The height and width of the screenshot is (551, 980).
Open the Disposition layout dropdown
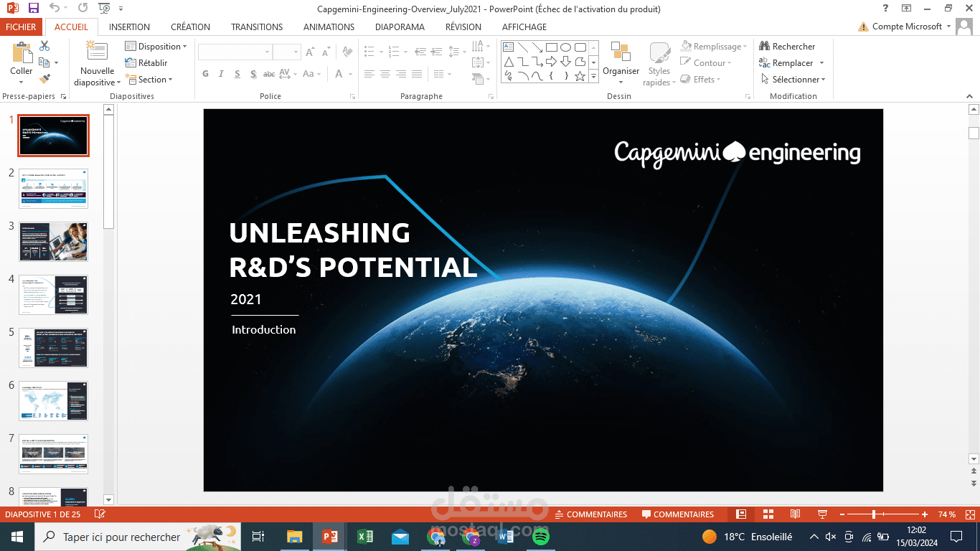click(x=156, y=47)
